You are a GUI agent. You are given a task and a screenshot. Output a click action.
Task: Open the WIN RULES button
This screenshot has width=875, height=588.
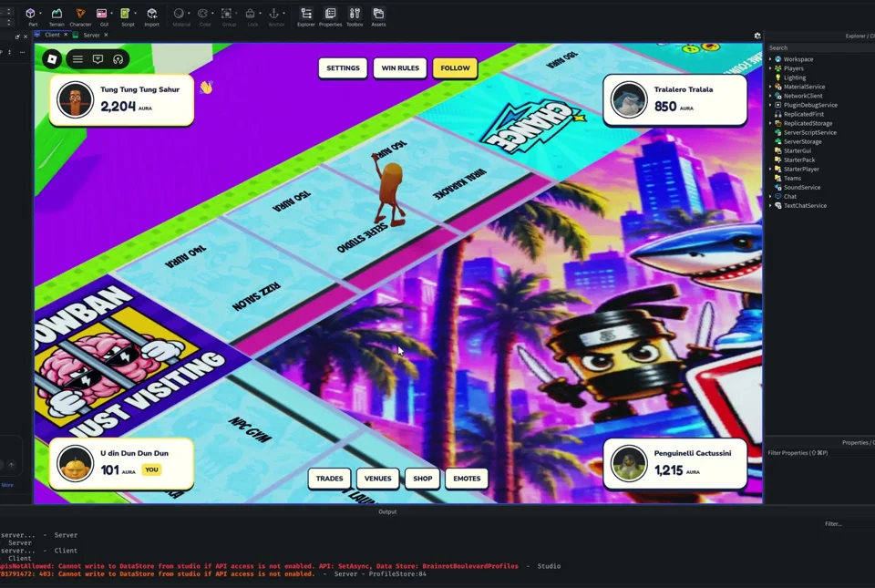pyautogui.click(x=400, y=68)
